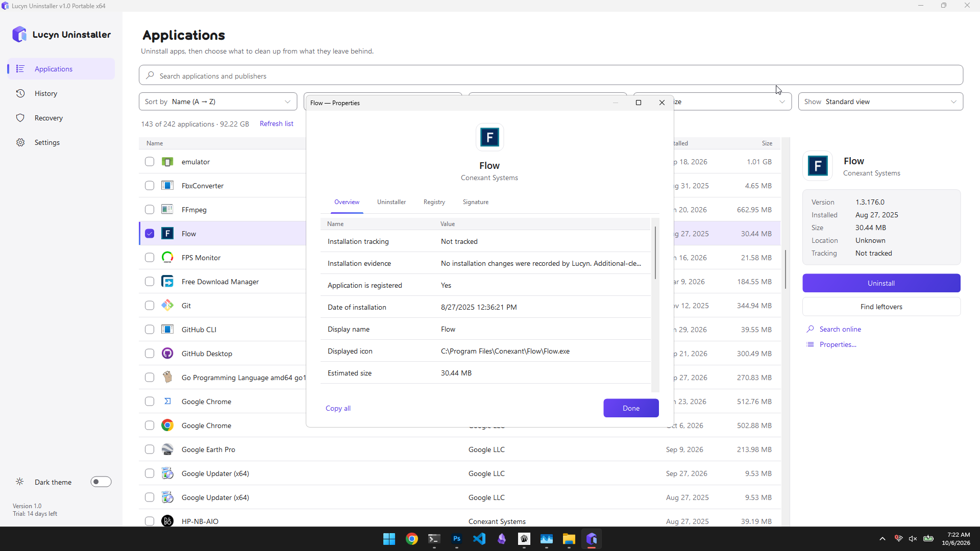The width and height of the screenshot is (980, 551).
Task: Switch to the Uninstaller tab
Action: [x=391, y=202]
